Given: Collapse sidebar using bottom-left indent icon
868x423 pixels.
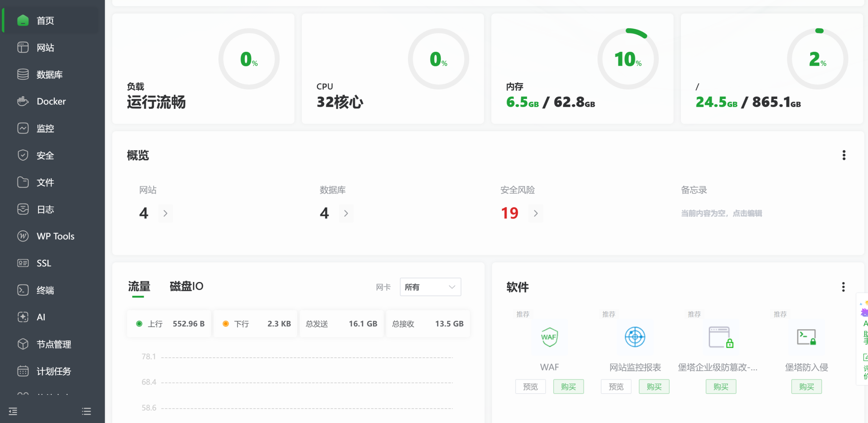Looking at the screenshot, I should 13,411.
